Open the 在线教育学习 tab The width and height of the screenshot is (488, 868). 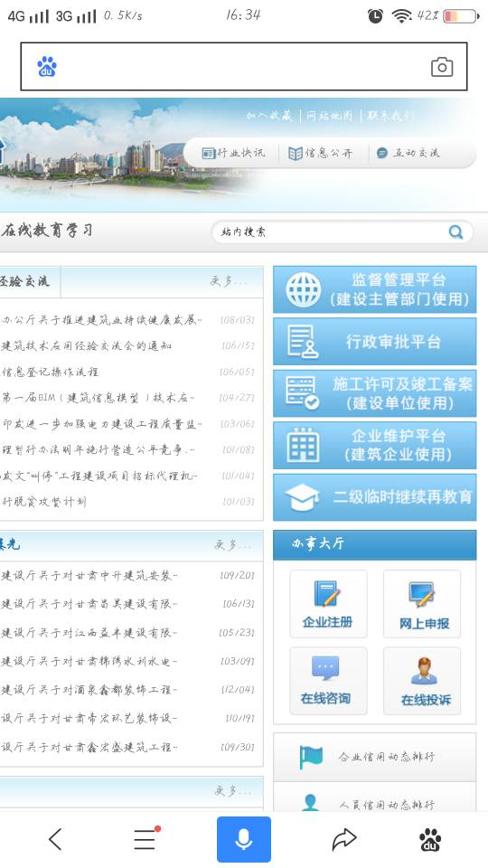tap(47, 231)
